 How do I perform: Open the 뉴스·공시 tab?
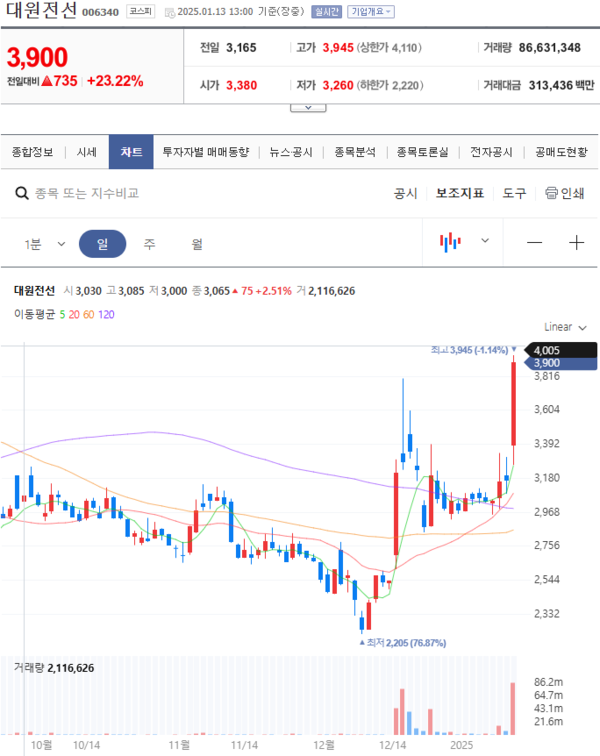tap(291, 152)
